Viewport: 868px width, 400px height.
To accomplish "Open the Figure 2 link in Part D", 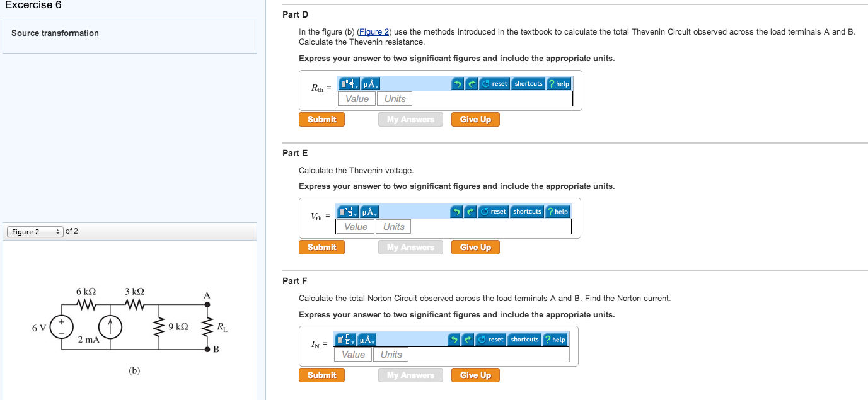I will tap(374, 31).
